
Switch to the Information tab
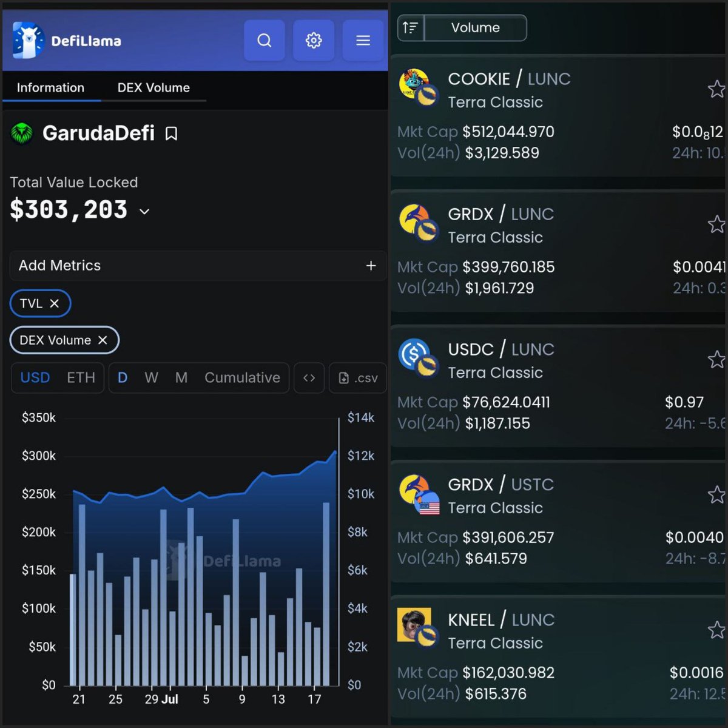[x=51, y=87]
